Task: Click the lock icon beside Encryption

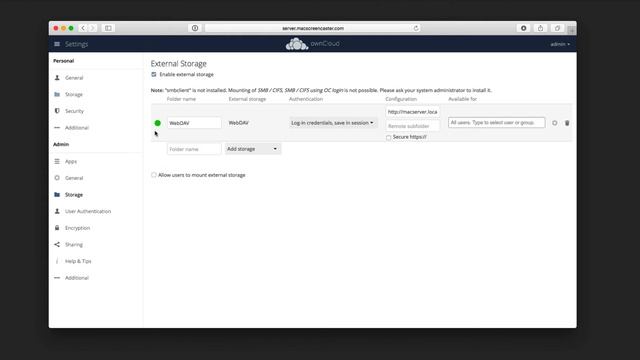Action: click(x=57, y=228)
